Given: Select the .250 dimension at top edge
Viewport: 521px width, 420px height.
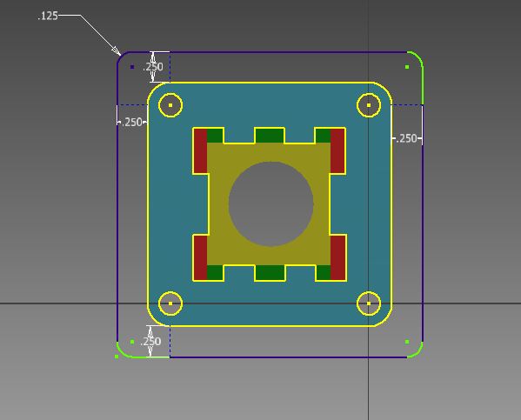Looking at the screenshot, I should pyautogui.click(x=153, y=67).
